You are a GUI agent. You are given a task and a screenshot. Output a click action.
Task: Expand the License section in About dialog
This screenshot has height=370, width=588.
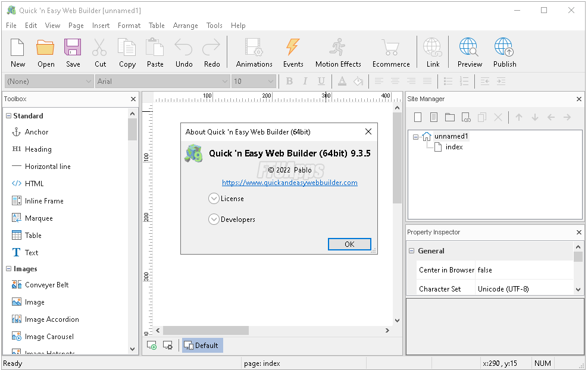click(x=214, y=199)
